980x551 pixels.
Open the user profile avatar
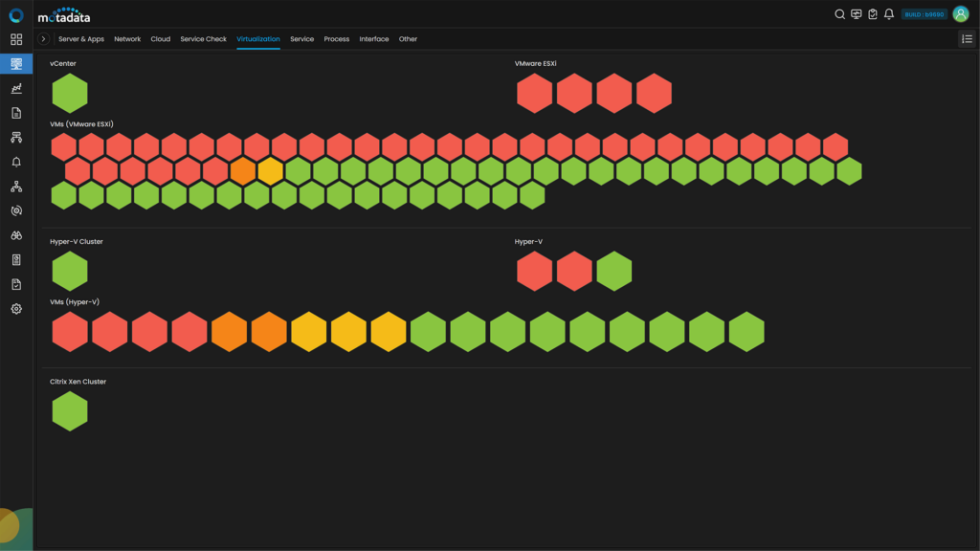click(960, 13)
